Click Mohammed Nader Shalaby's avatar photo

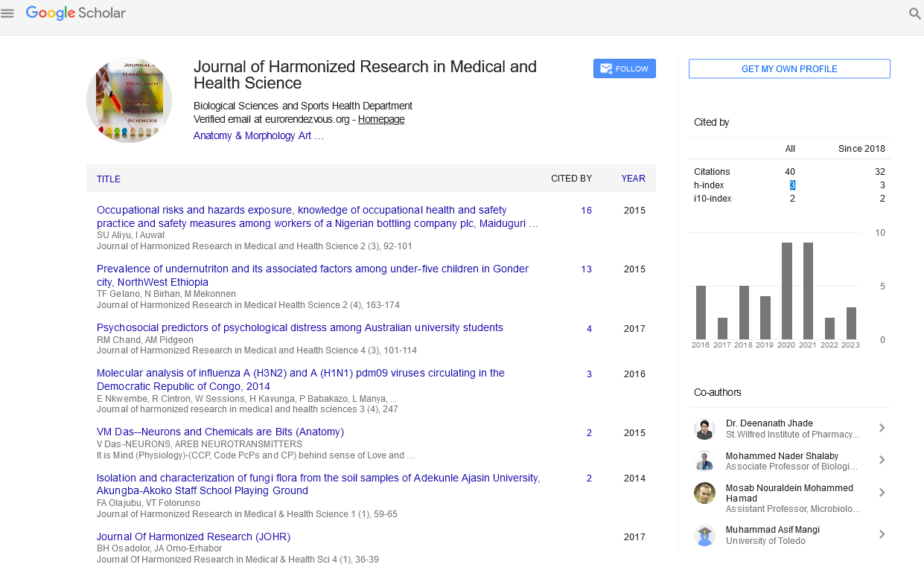tap(704, 461)
